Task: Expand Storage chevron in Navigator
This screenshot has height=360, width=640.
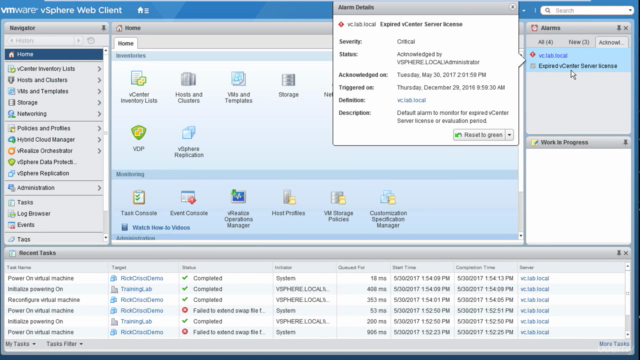Action: pyautogui.click(x=99, y=102)
